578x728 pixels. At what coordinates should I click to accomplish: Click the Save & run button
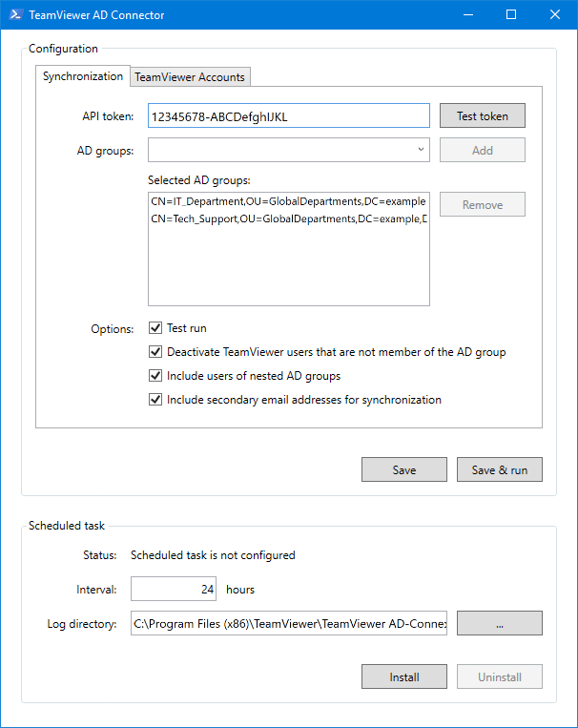click(500, 469)
